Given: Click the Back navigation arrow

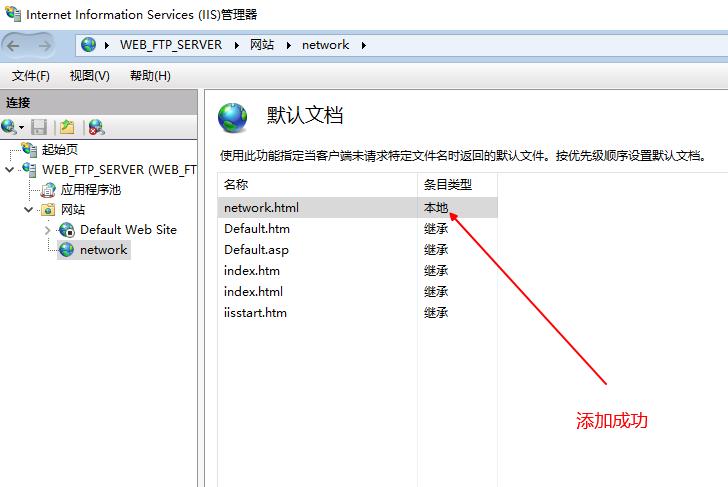Looking at the screenshot, I should coord(13,45).
